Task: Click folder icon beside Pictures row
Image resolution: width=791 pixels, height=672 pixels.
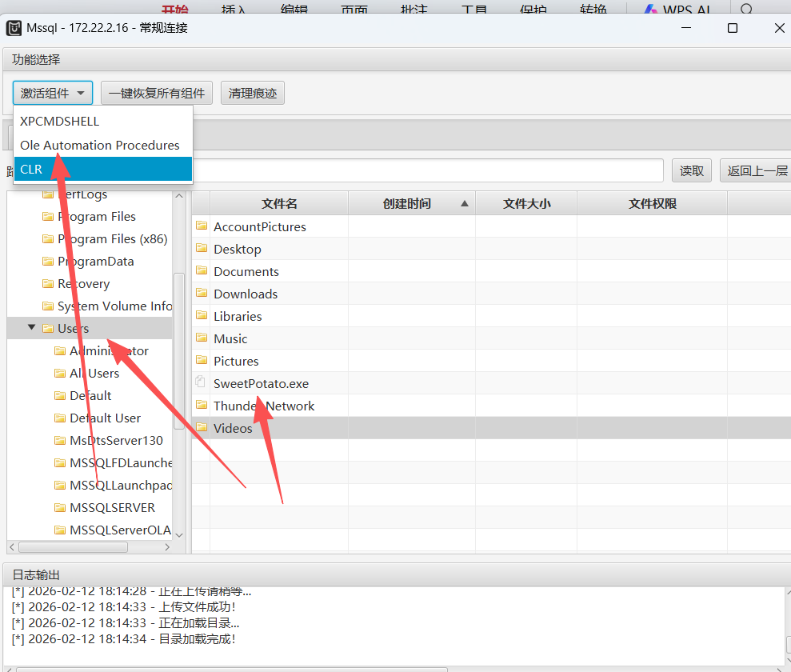Action: (202, 360)
